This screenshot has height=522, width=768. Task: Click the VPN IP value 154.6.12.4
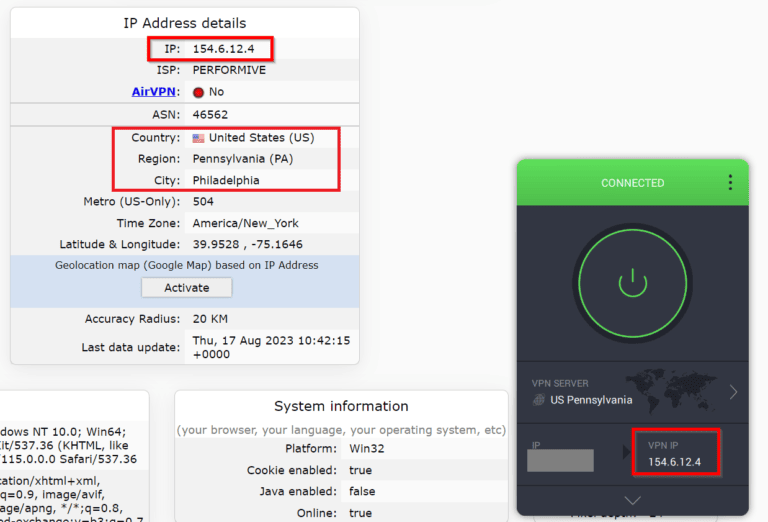click(x=677, y=462)
